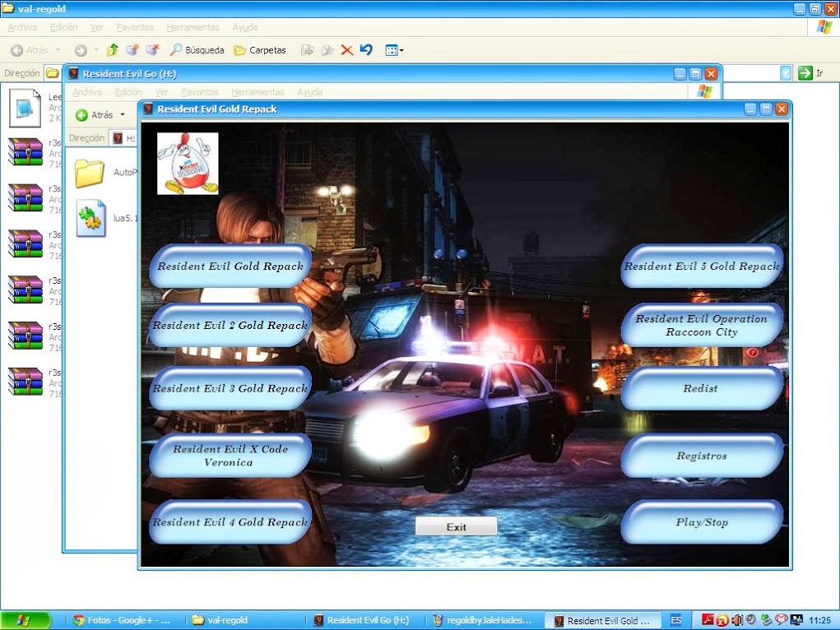
Task: Launch Resident Evil Gold Repack installer button
Action: 230,266
